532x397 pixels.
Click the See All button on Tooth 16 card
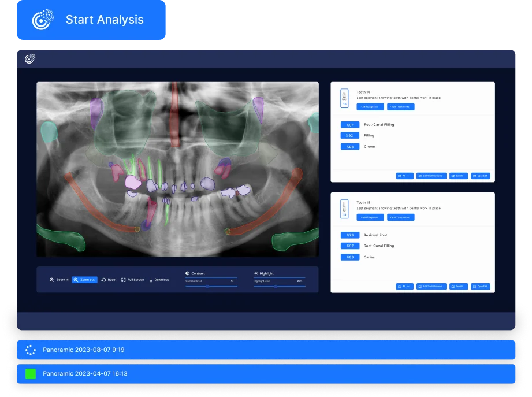click(459, 176)
